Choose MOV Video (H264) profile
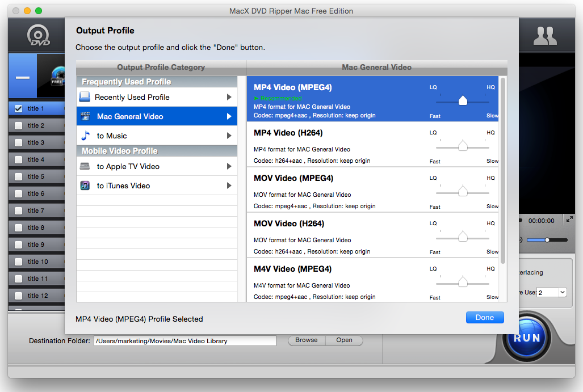Viewport: 583px width, 392px height. coord(372,235)
